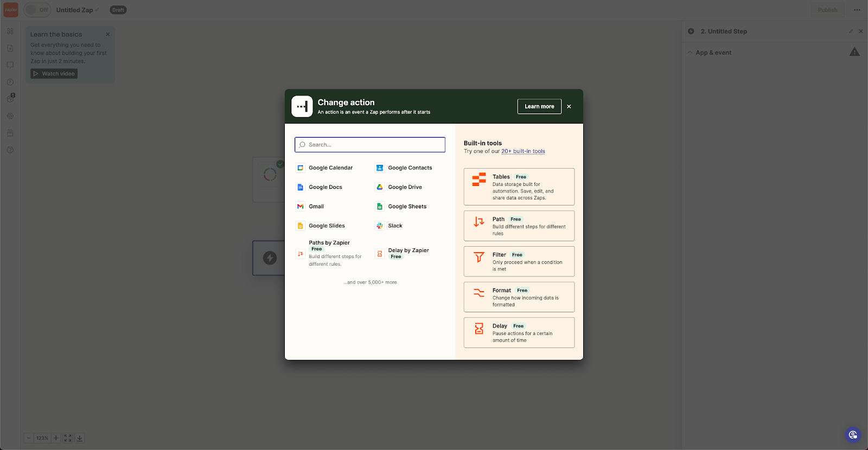Choose Delay by Zapier
This screenshot has width=868, height=450.
coord(403,253)
